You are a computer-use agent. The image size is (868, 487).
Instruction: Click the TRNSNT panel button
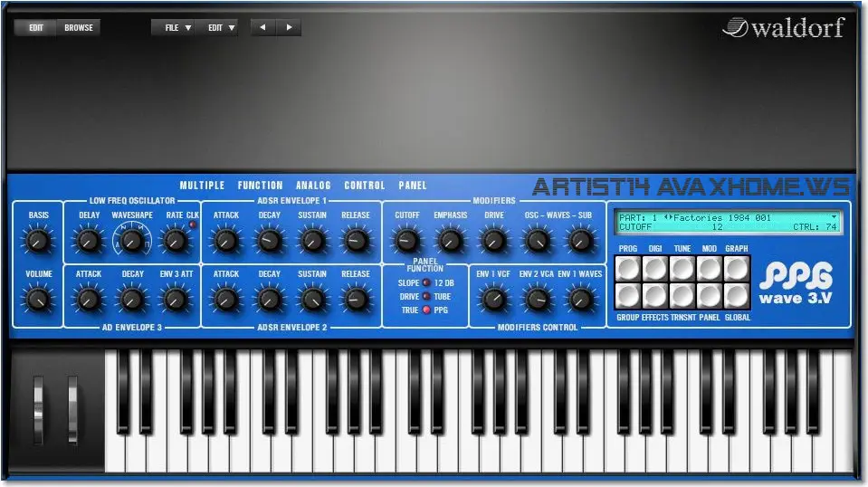[x=682, y=295]
